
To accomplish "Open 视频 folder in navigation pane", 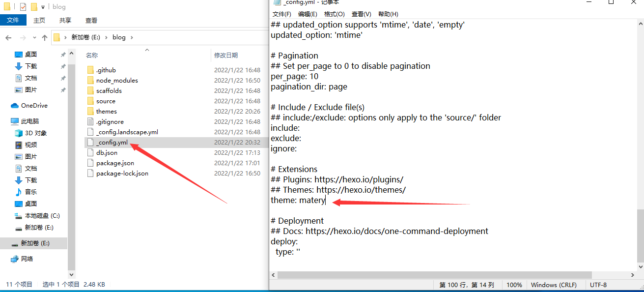I will click(26, 145).
